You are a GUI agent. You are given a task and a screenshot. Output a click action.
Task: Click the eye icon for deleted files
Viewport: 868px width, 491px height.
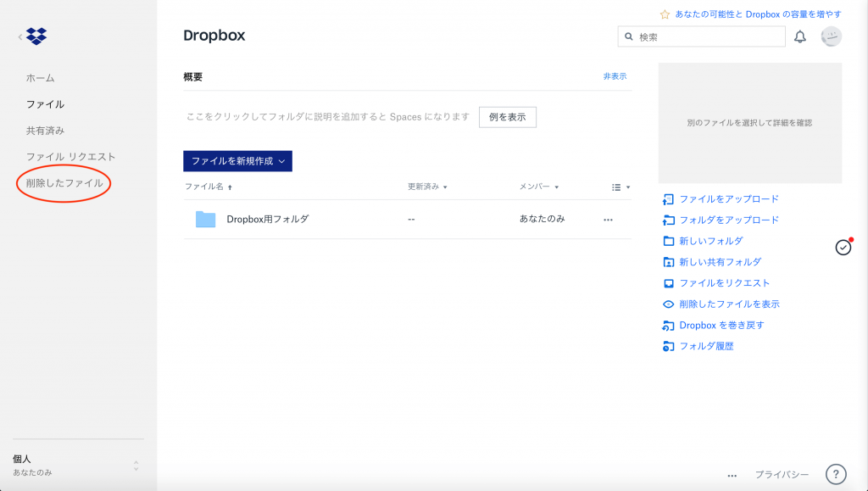(x=668, y=304)
